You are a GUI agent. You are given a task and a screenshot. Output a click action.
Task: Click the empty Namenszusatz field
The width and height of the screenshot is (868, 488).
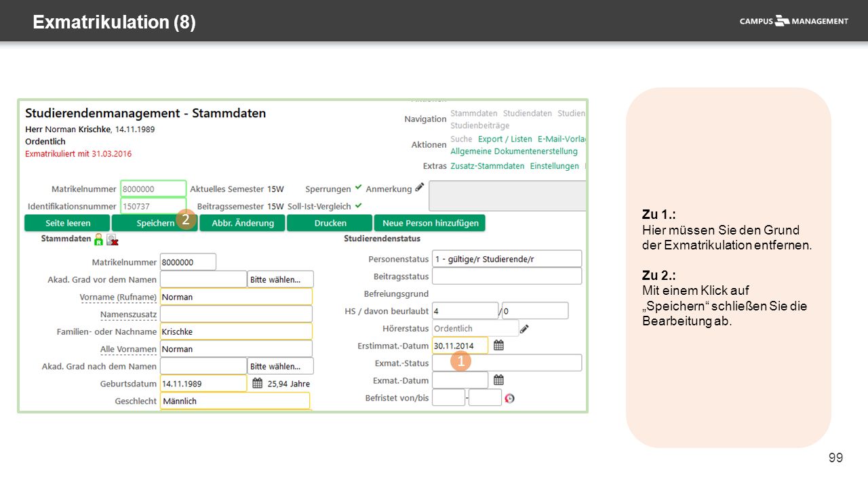point(236,314)
